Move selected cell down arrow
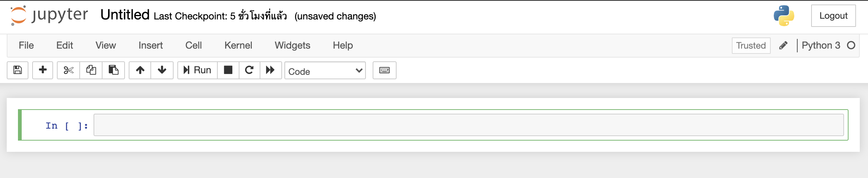This screenshot has width=868, height=178. (162, 70)
